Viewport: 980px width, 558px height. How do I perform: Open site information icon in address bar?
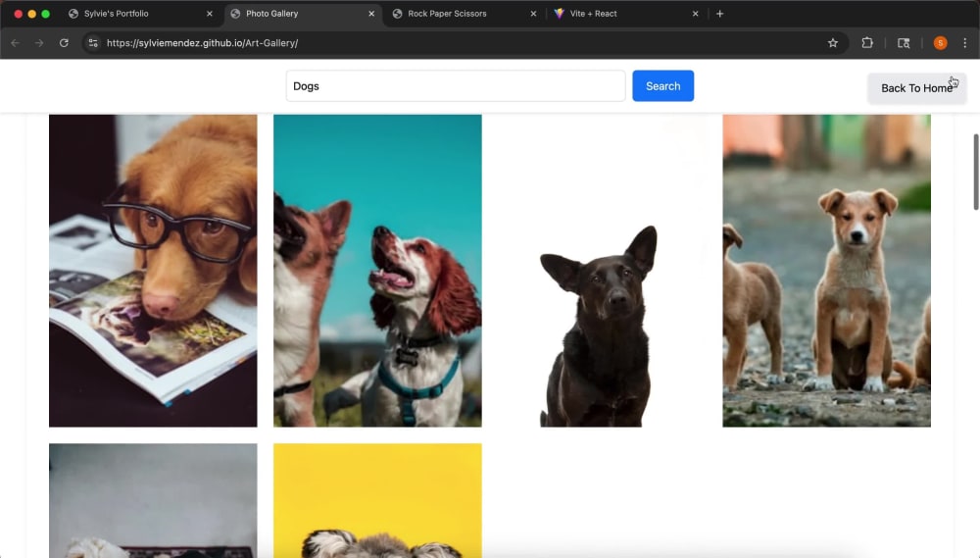coord(93,43)
